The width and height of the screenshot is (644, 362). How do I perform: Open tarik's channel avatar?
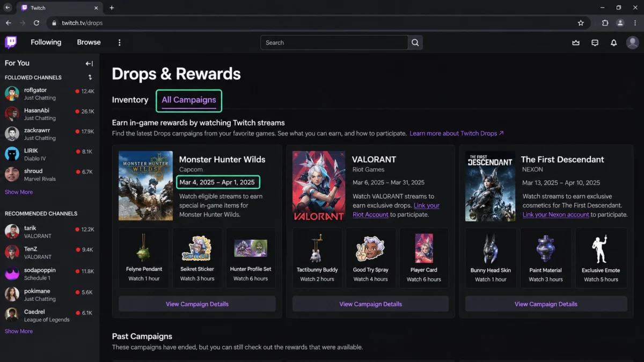click(12, 232)
